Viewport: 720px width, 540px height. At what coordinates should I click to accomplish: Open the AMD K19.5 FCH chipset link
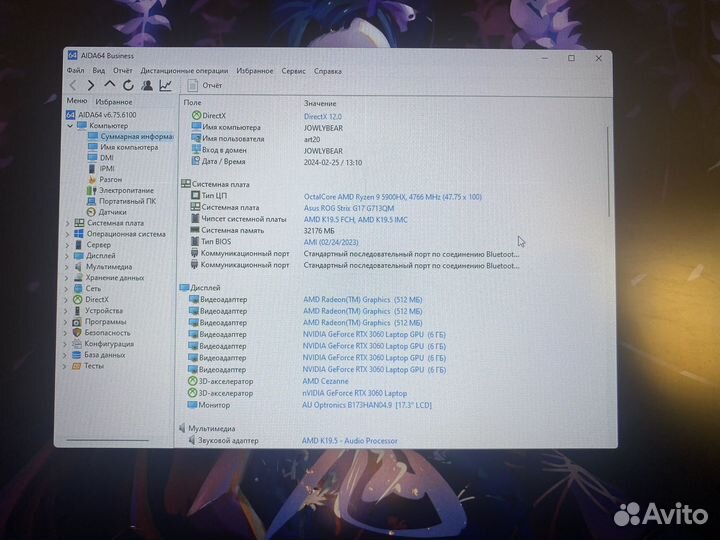pos(355,220)
